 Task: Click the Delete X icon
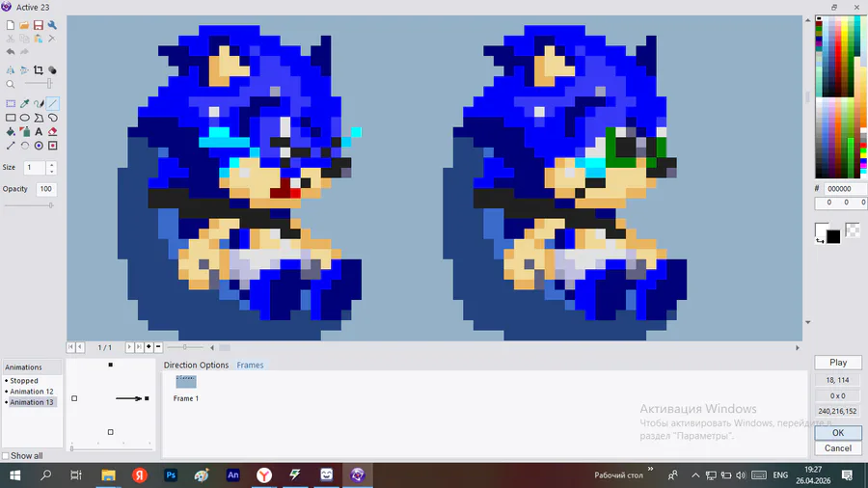[52, 39]
